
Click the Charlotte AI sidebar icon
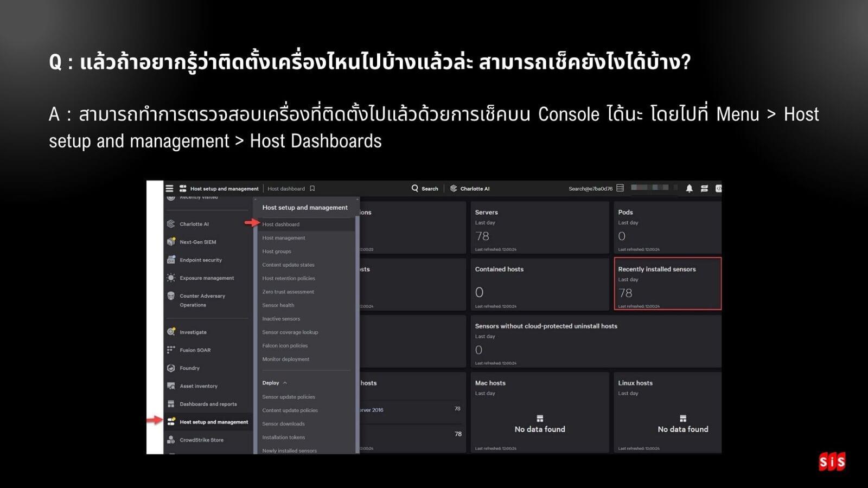171,224
